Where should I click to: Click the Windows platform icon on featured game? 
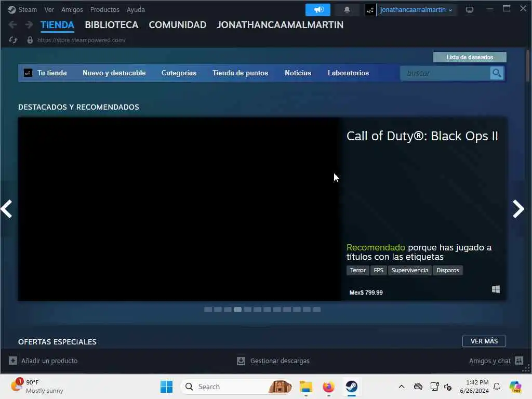(496, 289)
